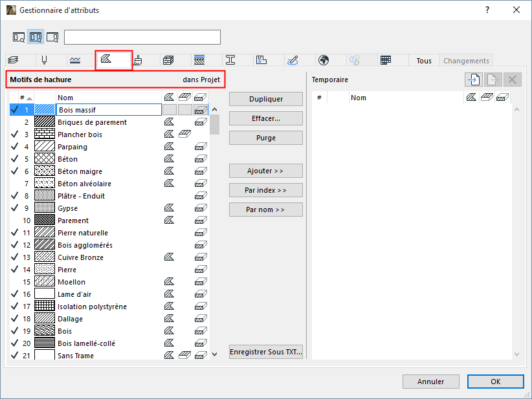Sort project list by Nom column header

click(108, 98)
